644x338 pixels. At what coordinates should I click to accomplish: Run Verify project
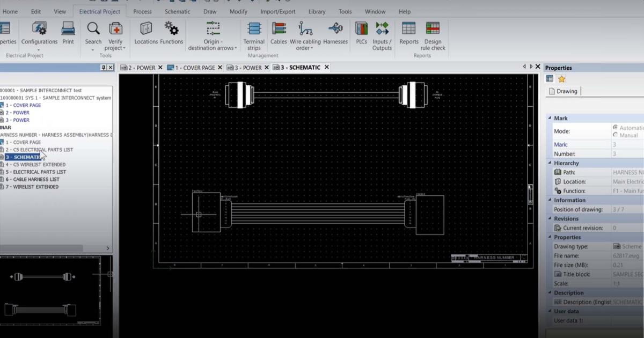[x=115, y=36]
